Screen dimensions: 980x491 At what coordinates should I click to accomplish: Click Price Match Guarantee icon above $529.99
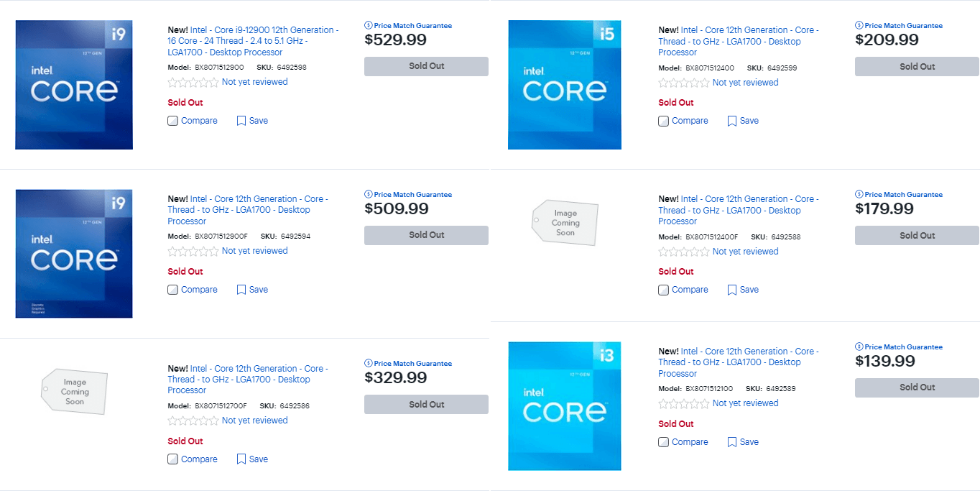369,25
